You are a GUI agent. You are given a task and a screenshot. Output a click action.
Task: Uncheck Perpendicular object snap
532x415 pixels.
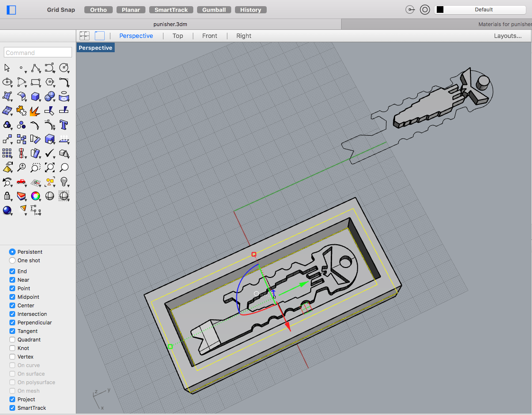pyautogui.click(x=12, y=323)
